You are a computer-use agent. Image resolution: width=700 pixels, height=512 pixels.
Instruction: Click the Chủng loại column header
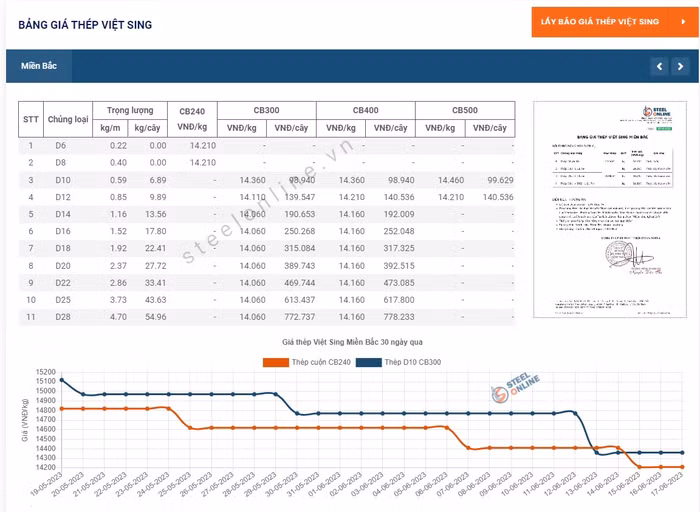coord(69,119)
